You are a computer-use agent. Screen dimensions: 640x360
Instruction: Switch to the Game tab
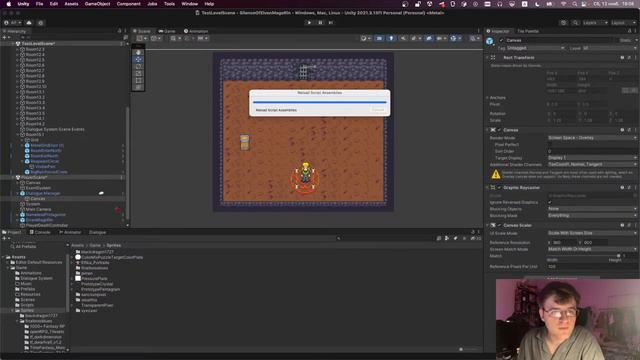pos(167,31)
